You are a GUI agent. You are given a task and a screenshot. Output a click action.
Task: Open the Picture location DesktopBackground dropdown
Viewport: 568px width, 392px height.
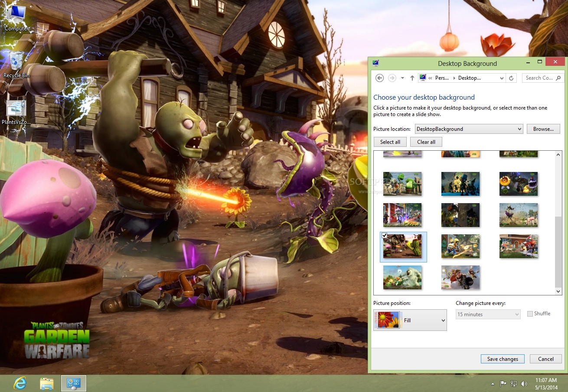(469, 129)
